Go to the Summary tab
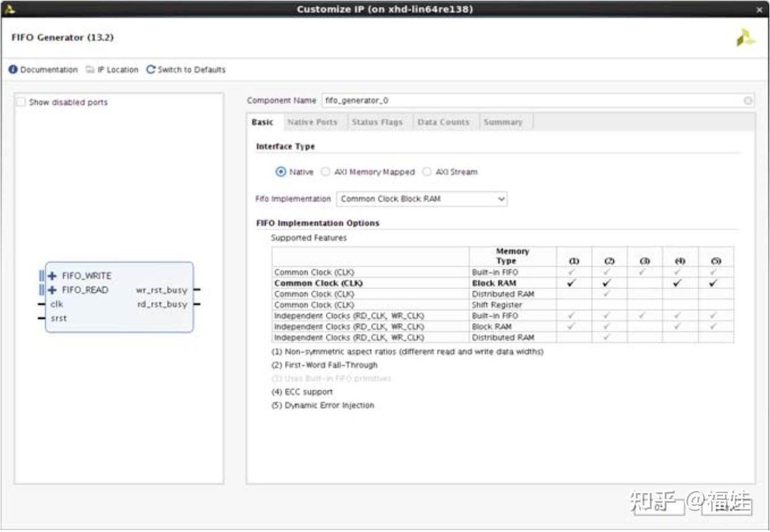 pyautogui.click(x=503, y=123)
